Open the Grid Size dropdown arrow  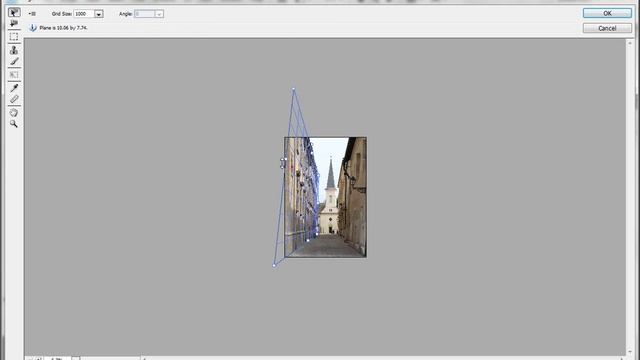point(99,14)
